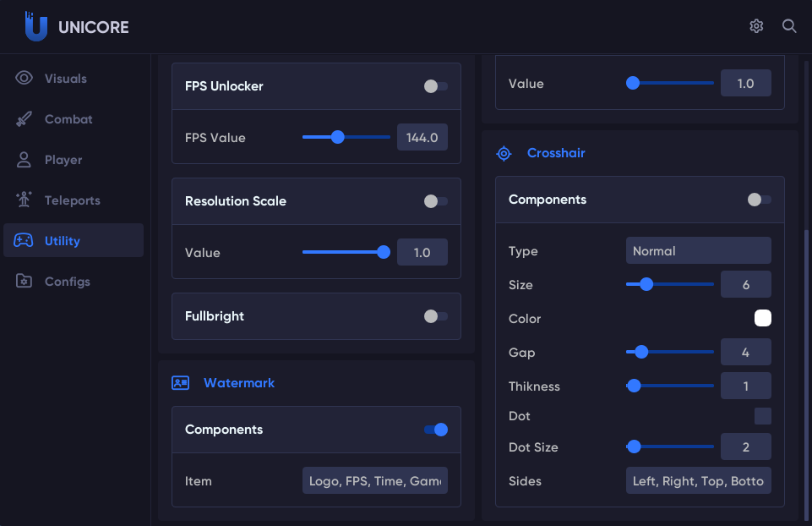Click the Unicore logo icon
The image size is (812, 526).
(x=35, y=26)
